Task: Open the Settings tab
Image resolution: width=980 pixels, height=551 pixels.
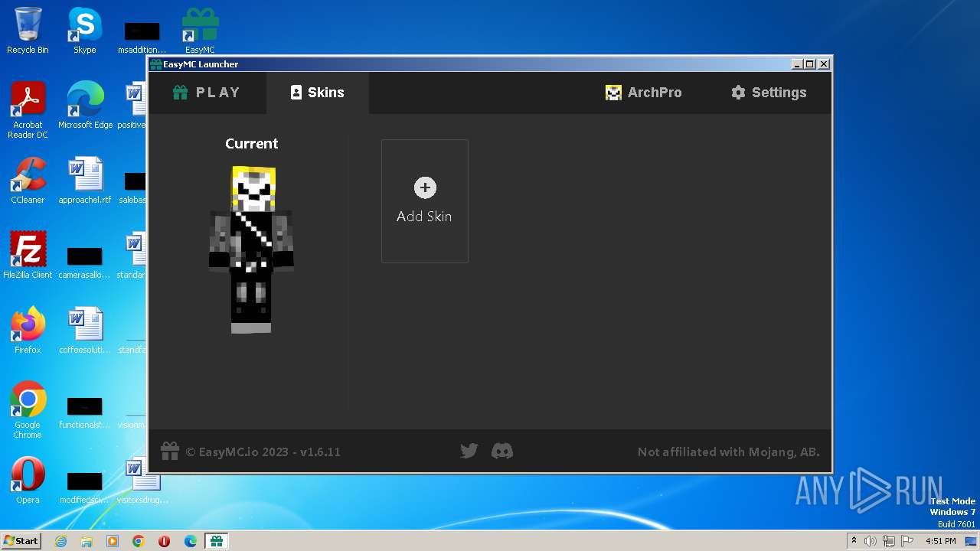Action: pos(769,93)
